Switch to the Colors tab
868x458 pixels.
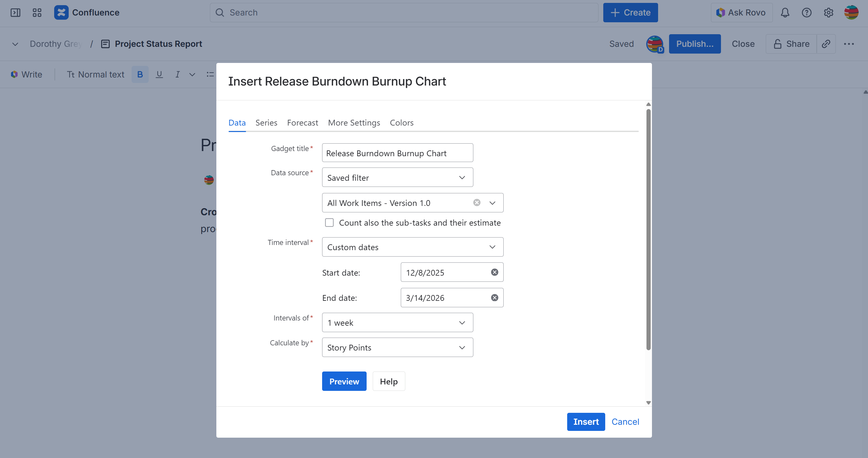401,123
